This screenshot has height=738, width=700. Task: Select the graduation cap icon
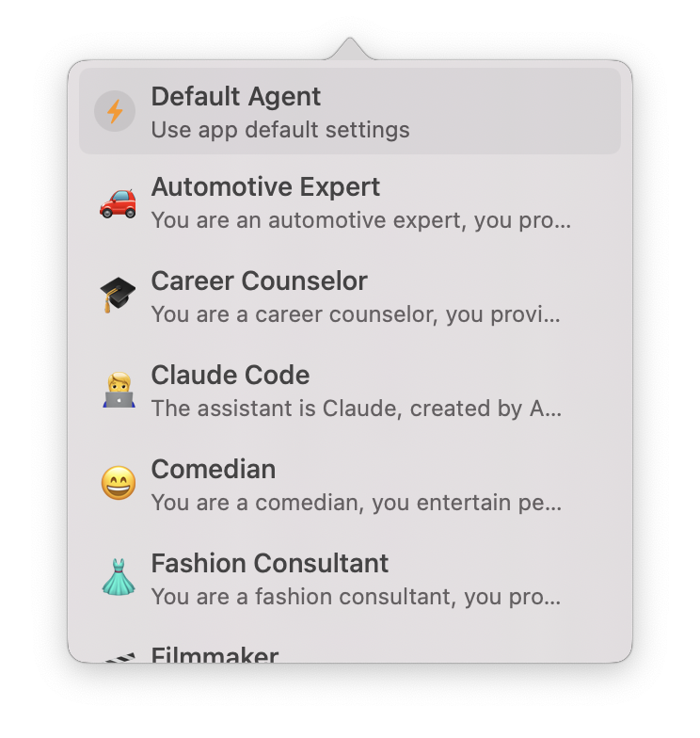118,297
